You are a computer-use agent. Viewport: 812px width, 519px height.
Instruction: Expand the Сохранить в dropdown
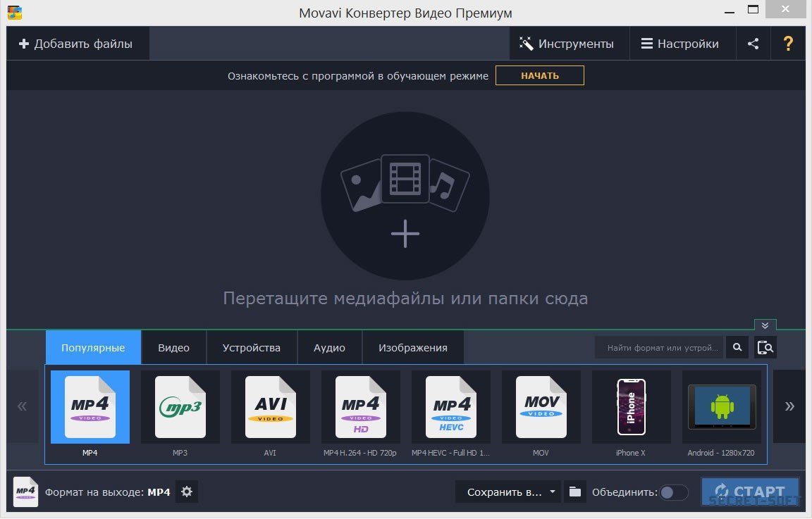pyautogui.click(x=553, y=492)
